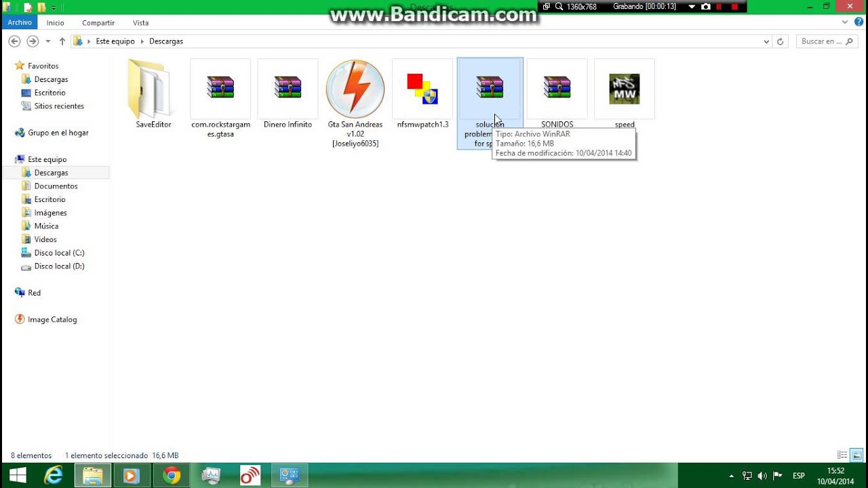This screenshot has width=868, height=488.
Task: Click the Back navigation arrow
Action: 14,41
